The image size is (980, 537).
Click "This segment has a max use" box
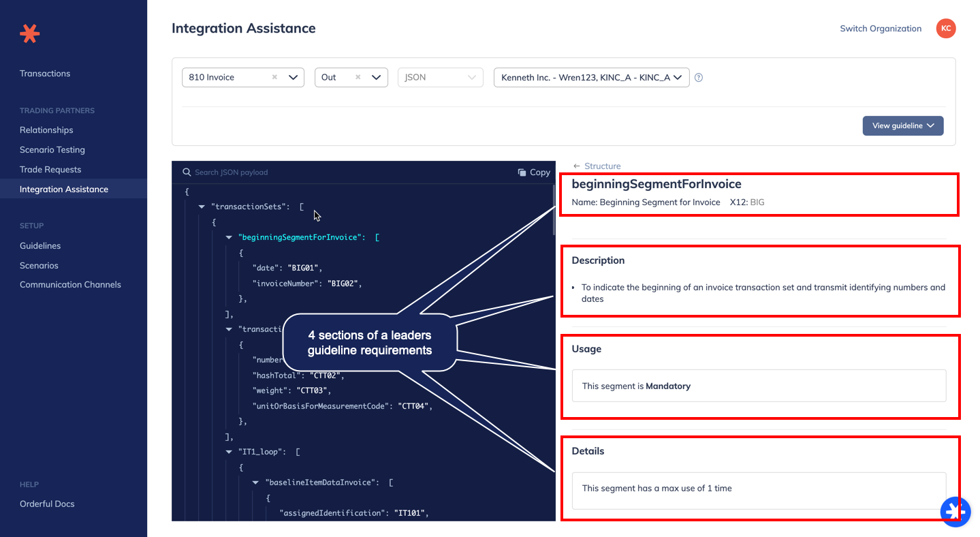pos(759,489)
